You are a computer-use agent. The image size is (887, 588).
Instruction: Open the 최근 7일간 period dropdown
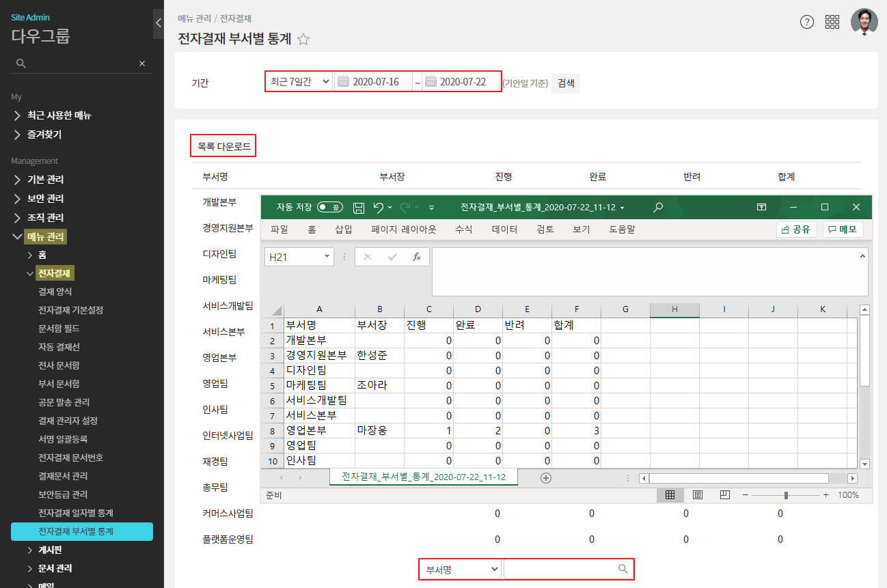click(299, 82)
